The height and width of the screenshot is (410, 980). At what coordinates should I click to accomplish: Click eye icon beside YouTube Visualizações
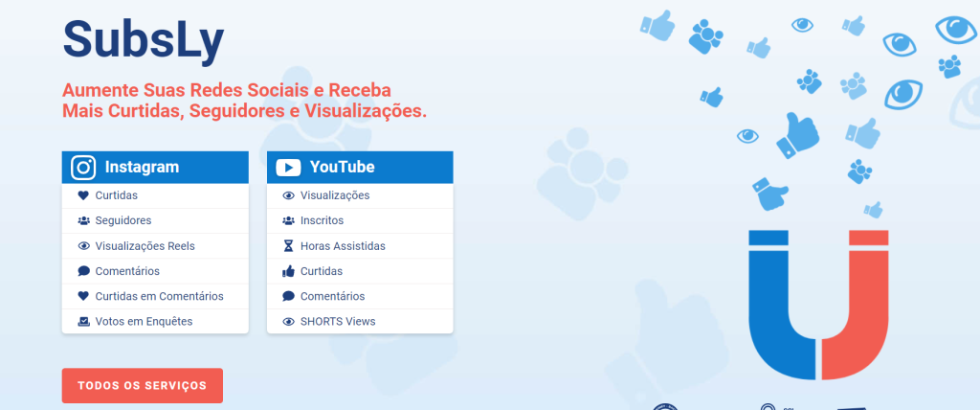(x=288, y=195)
